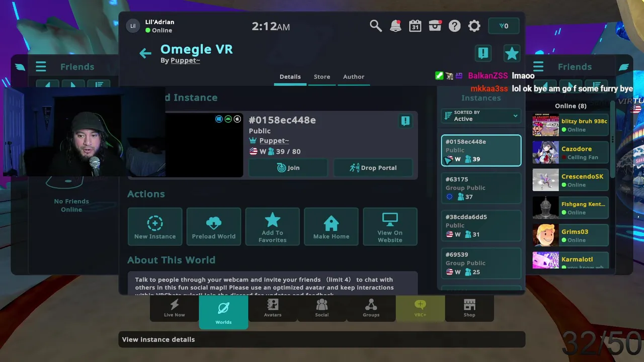Click the world preview thumbnail

click(204, 145)
